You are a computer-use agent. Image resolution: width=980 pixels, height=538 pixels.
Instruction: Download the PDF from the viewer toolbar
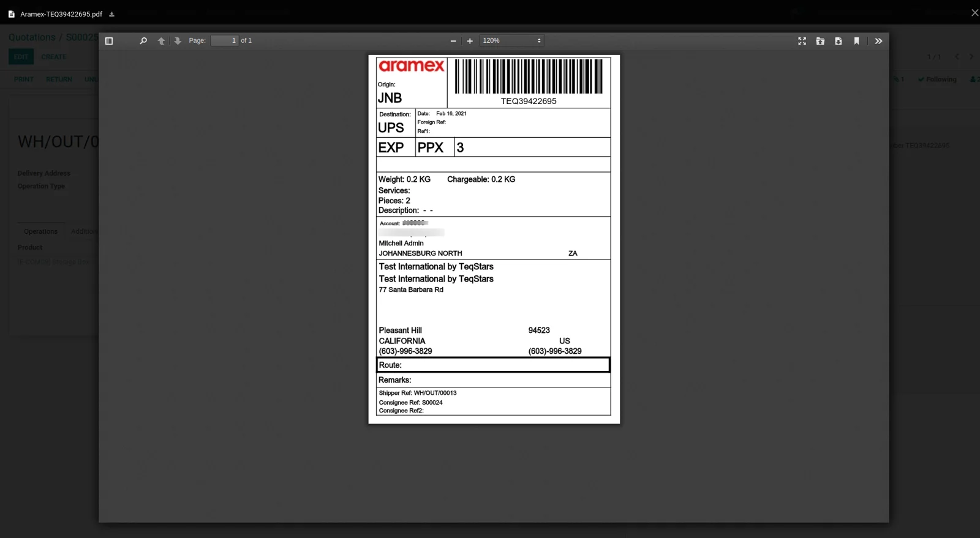click(x=838, y=41)
